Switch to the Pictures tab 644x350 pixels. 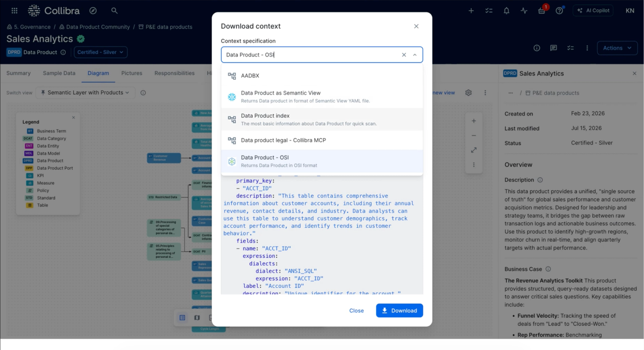[132, 73]
